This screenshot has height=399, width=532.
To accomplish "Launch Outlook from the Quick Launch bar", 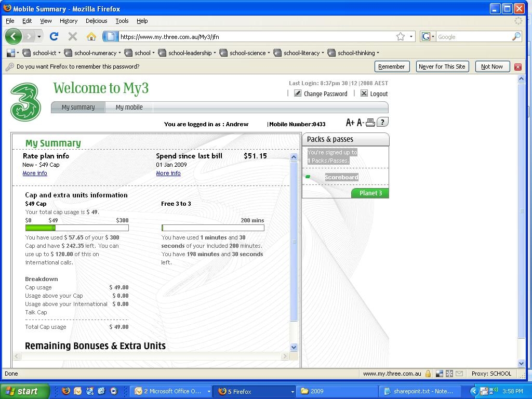I will coord(78,391).
